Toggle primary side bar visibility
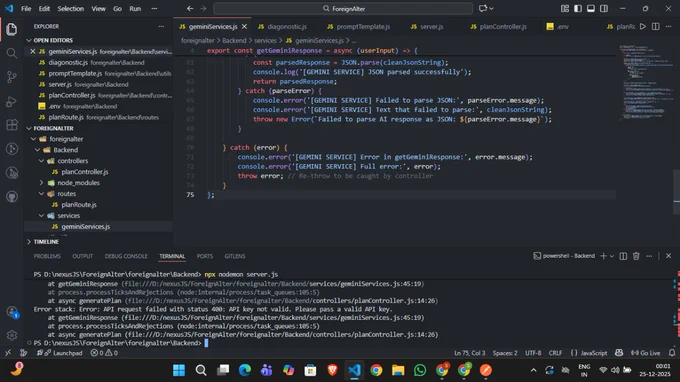The width and height of the screenshot is (680, 382). pyautogui.click(x=578, y=8)
